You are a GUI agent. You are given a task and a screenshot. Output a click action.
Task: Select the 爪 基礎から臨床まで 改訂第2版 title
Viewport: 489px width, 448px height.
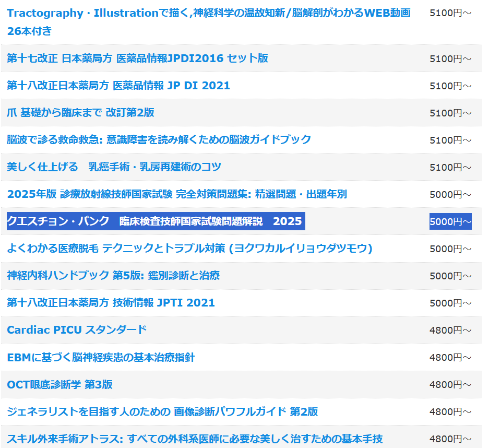click(x=80, y=113)
